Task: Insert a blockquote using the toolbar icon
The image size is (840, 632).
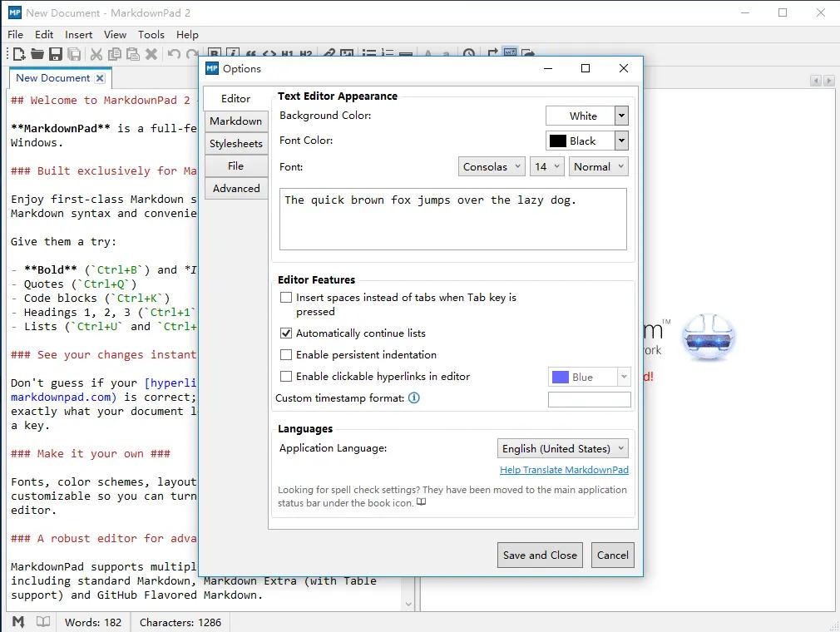Action: click(250, 52)
